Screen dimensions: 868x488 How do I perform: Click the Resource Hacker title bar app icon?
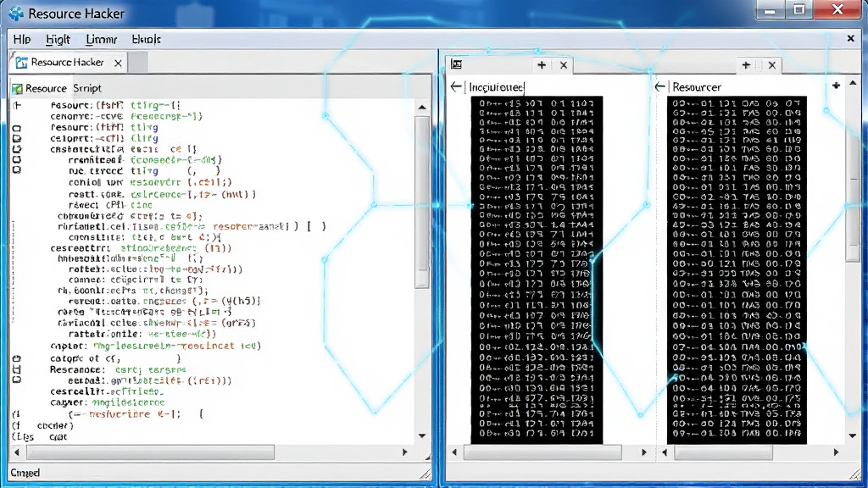point(17,14)
